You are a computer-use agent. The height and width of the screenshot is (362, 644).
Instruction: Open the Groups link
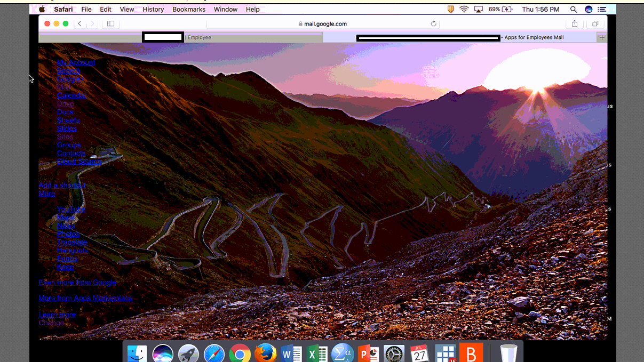pos(69,145)
